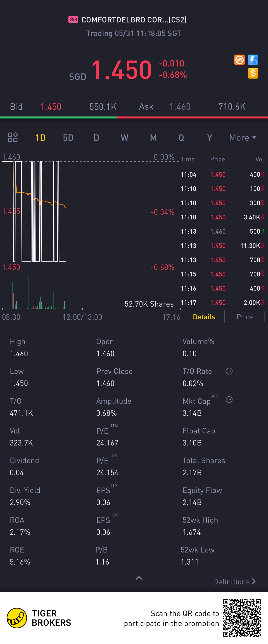Tap the yellow dollar sign icon
This screenshot has width=268, height=644.
click(x=253, y=74)
